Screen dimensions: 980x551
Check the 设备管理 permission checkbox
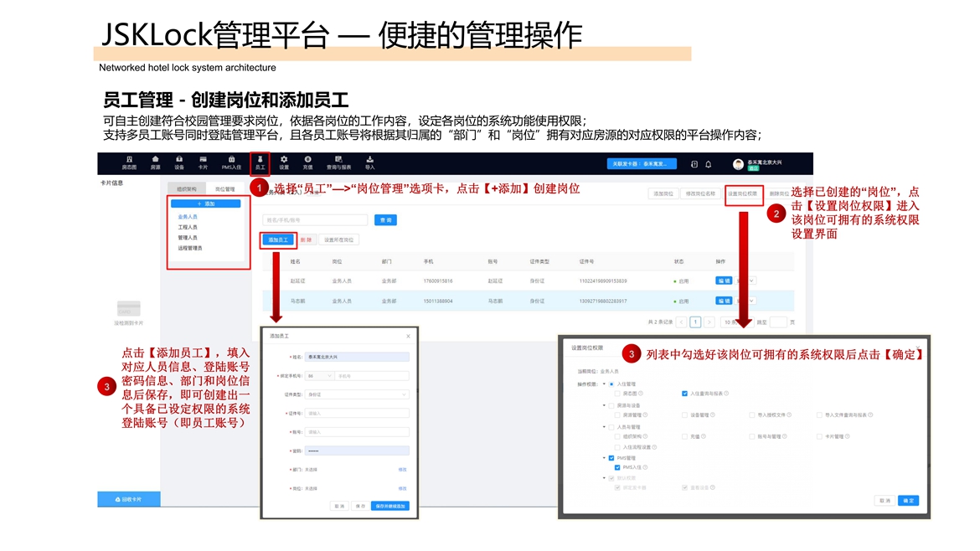click(684, 415)
